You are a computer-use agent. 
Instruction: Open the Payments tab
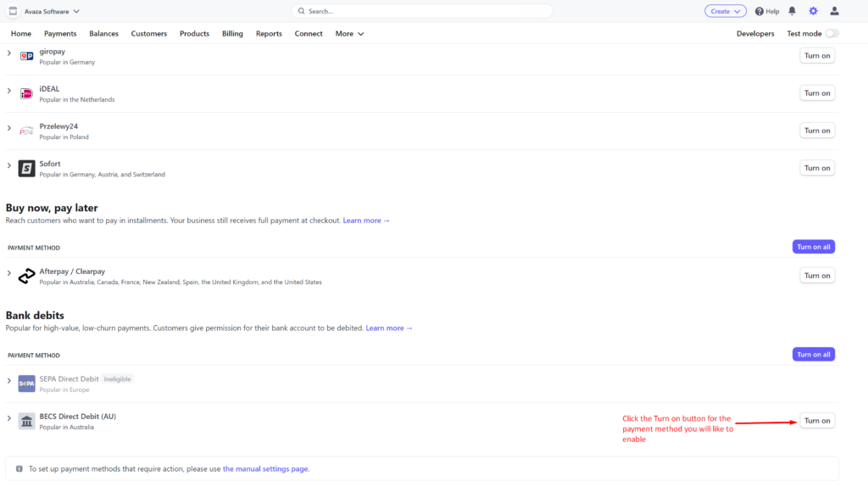tap(60, 34)
